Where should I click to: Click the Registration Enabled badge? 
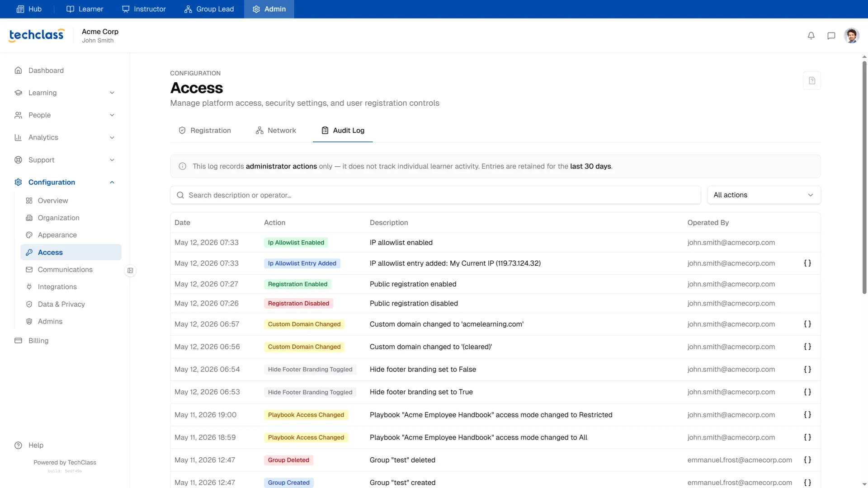point(297,284)
